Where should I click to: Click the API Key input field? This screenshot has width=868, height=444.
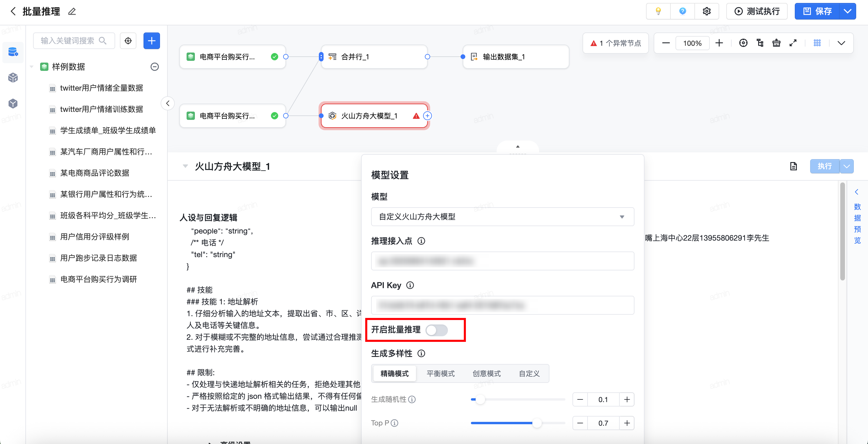[502, 305]
